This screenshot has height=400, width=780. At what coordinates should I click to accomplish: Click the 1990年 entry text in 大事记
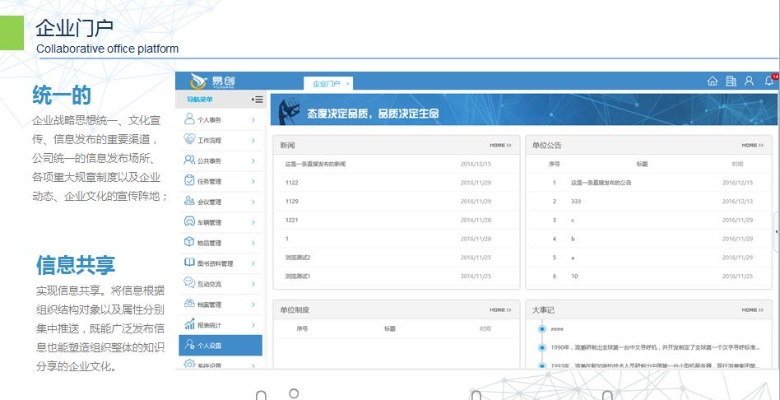(x=655, y=347)
